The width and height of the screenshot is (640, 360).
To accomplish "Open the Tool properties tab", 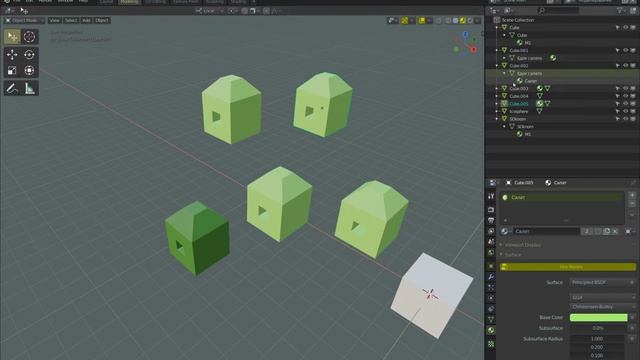I will coord(491,196).
